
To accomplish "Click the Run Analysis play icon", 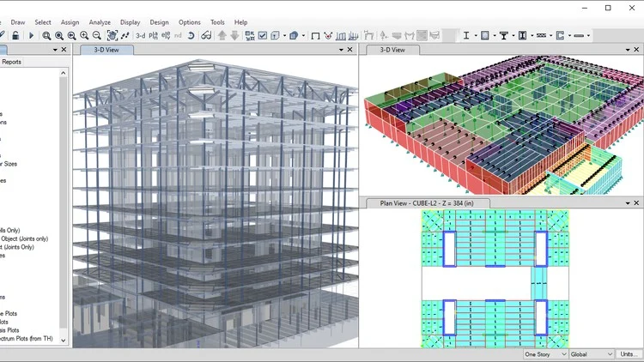I will pos(32,36).
